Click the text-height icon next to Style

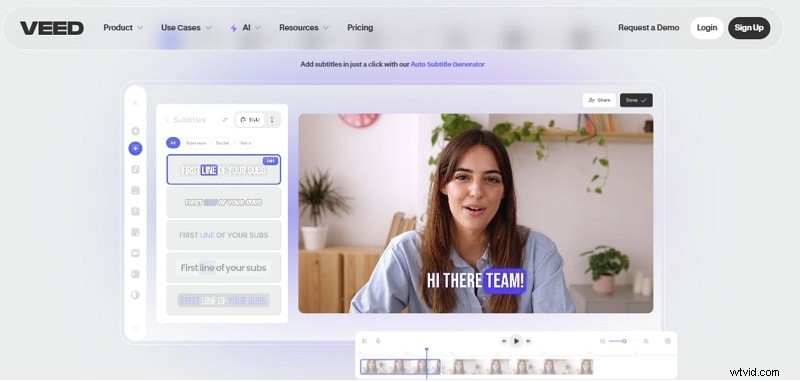pyautogui.click(x=272, y=120)
